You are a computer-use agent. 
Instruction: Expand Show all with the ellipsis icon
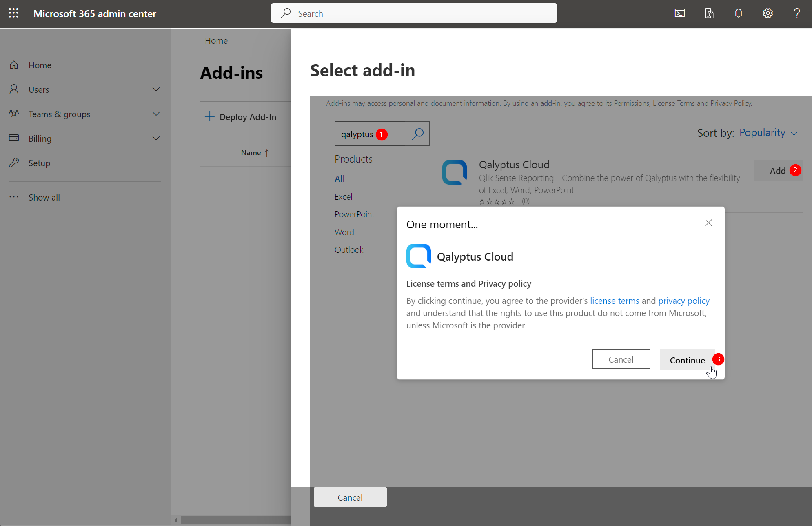[13, 197]
